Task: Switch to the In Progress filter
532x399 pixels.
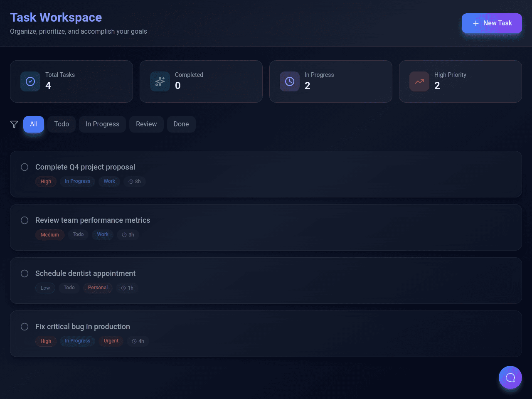Action: tap(102, 124)
